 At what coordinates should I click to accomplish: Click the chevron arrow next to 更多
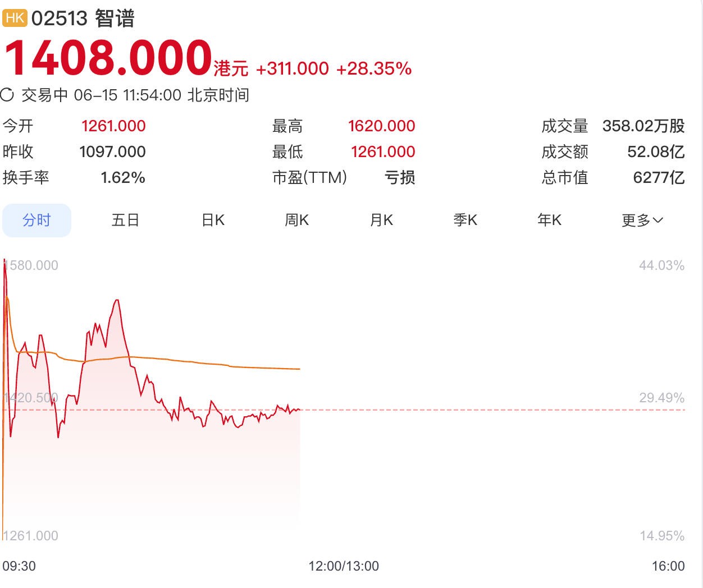click(x=658, y=220)
